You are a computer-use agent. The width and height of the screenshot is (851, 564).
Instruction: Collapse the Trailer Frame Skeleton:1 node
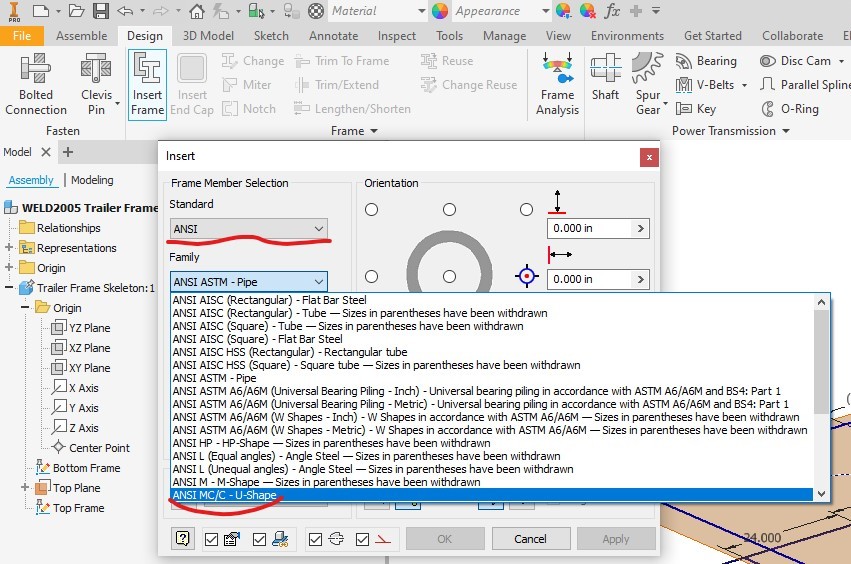[9, 288]
